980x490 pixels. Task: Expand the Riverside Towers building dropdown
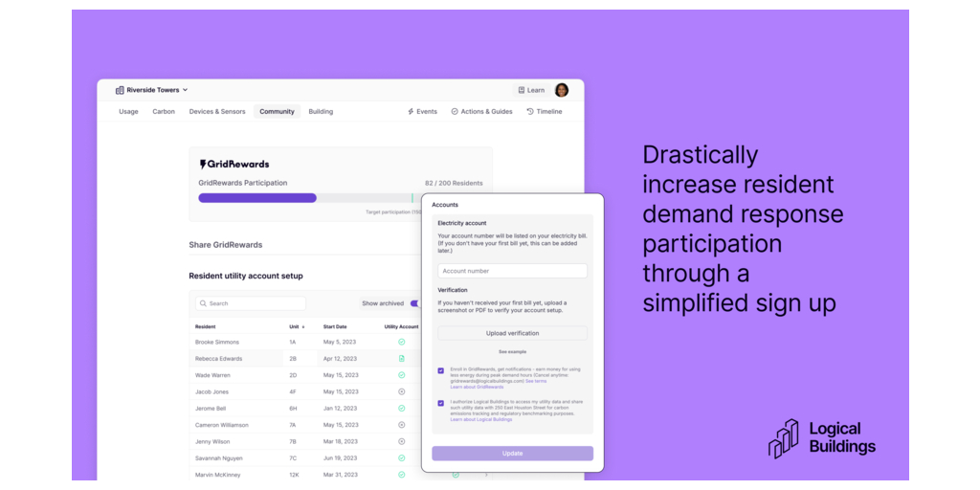coord(185,90)
